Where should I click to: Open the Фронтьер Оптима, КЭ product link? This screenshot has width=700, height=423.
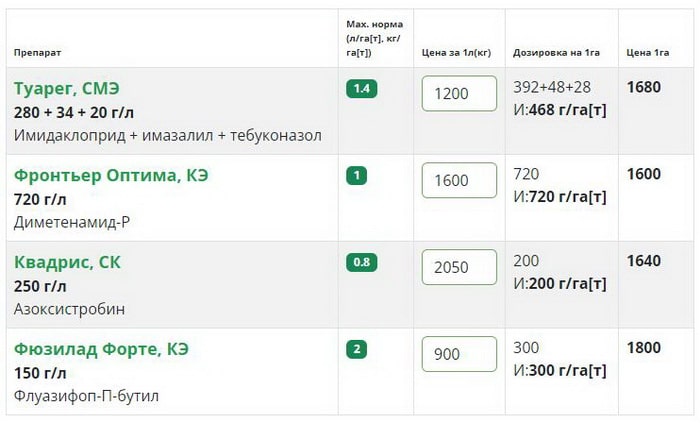click(x=111, y=175)
